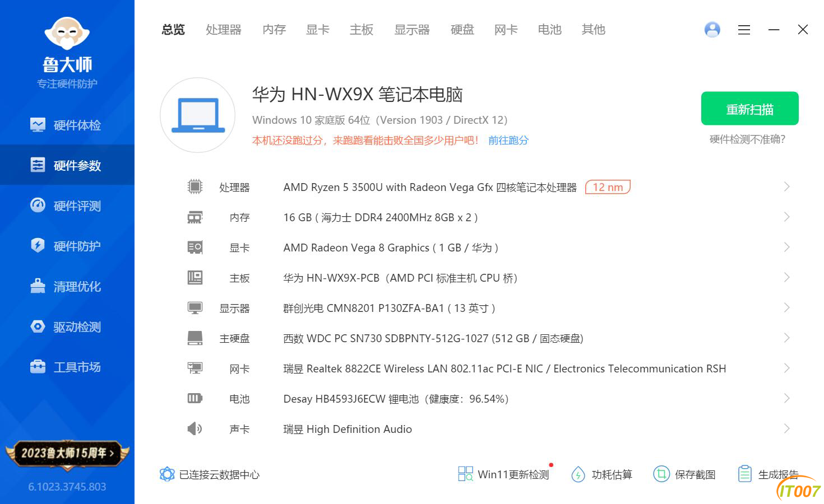Open 硬件体检 in the sidebar

pos(67,125)
